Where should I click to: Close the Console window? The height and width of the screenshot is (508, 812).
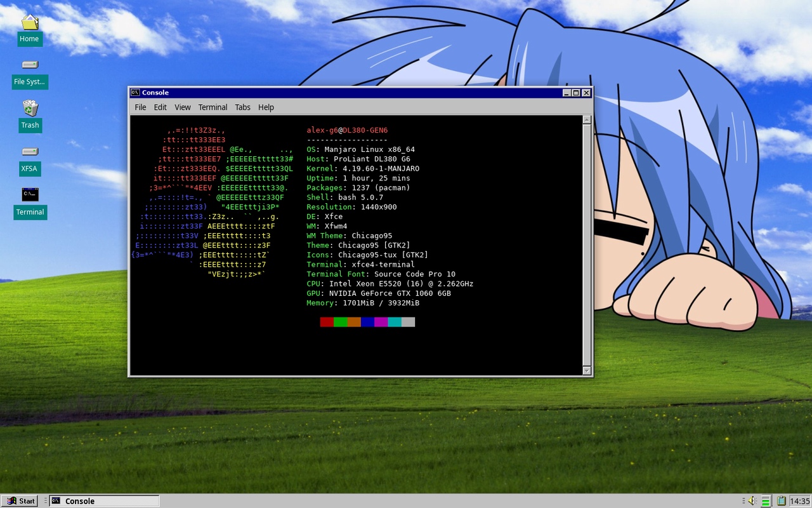coord(586,93)
